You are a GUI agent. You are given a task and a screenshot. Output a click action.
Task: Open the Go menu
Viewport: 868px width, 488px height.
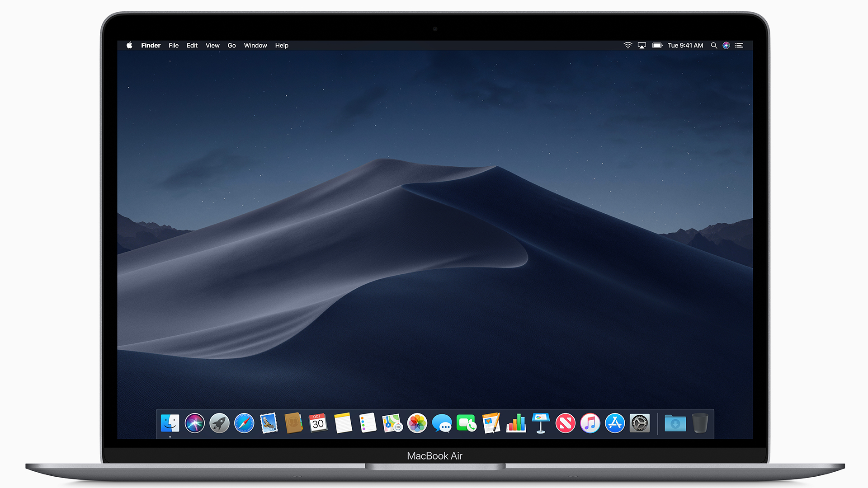[231, 46]
